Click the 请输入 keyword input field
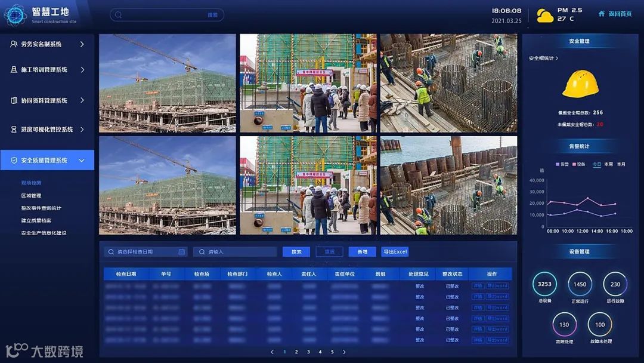Screen dimensions: 644x363 [235, 251]
